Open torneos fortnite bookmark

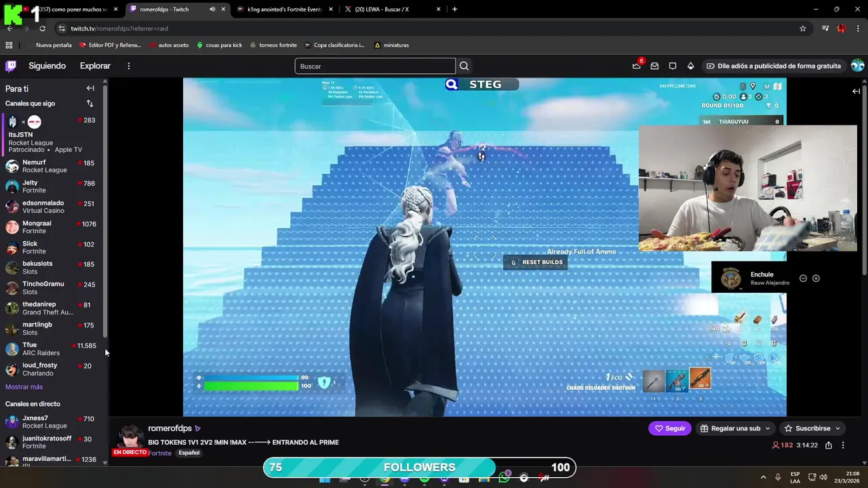273,45
